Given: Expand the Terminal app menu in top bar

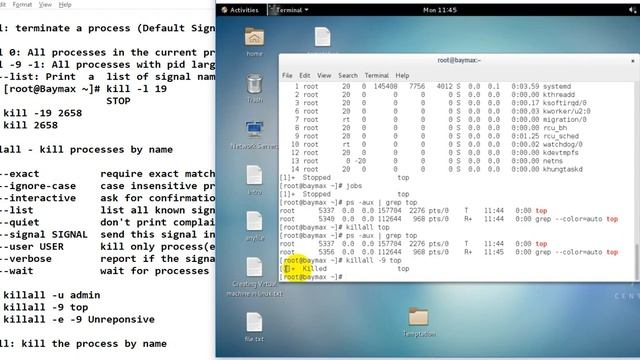Looking at the screenshot, I should click(x=289, y=10).
